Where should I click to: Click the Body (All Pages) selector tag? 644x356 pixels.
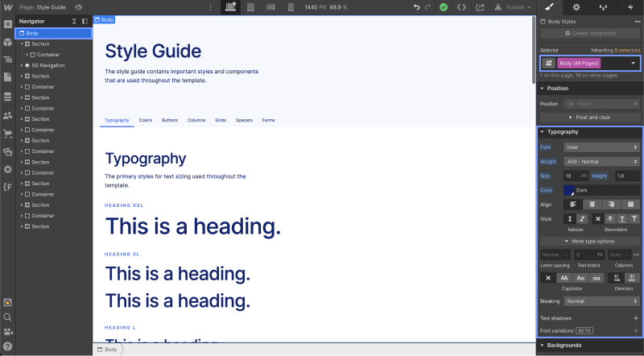[x=579, y=63]
